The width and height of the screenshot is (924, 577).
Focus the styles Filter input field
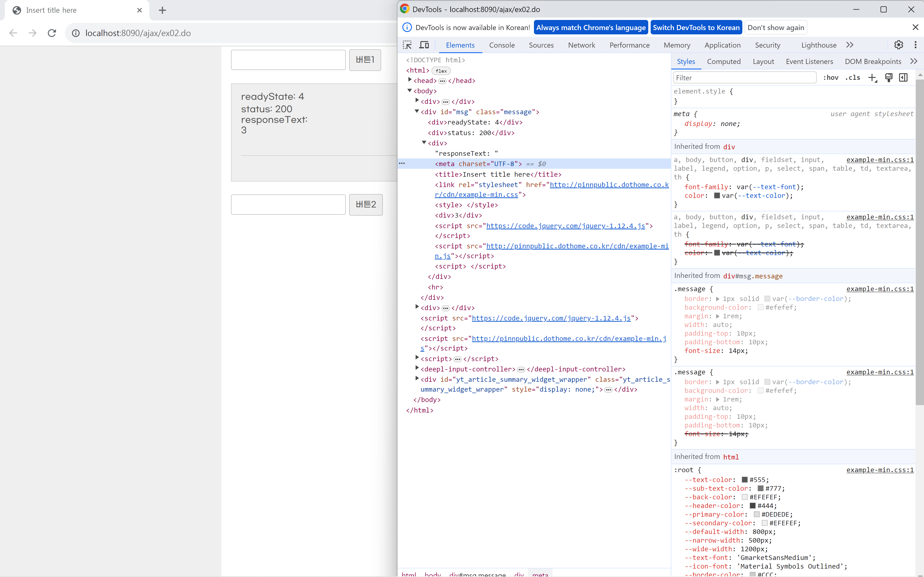point(744,78)
